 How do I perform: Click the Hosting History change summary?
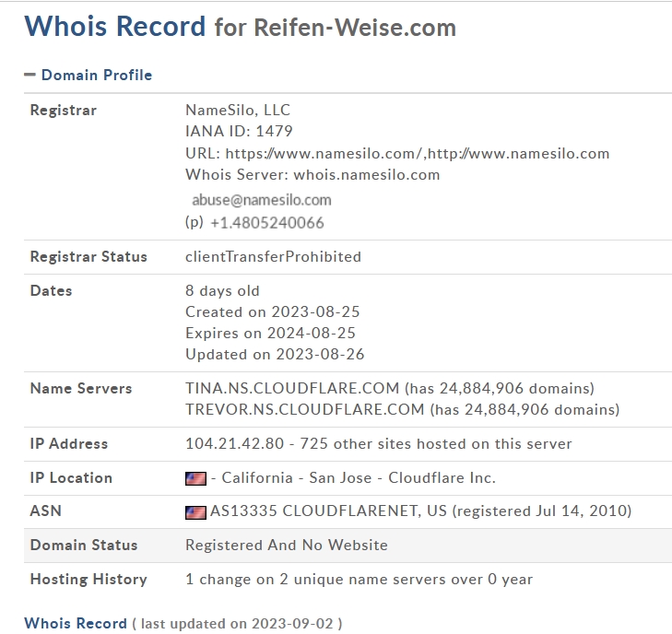[x=360, y=579]
